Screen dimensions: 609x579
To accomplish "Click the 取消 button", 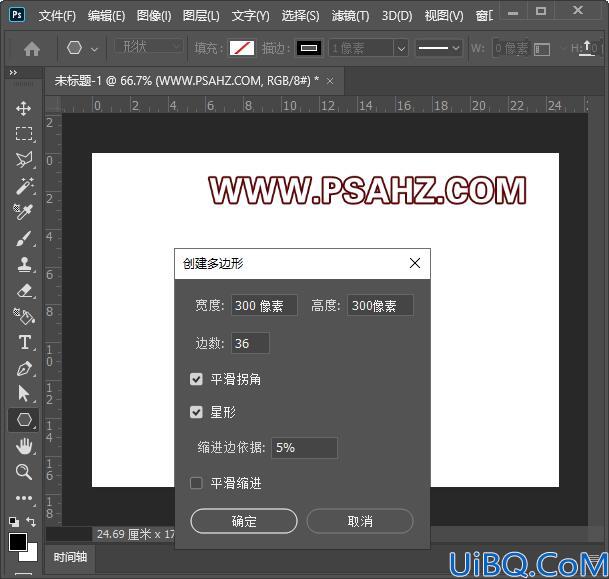I will (360, 521).
